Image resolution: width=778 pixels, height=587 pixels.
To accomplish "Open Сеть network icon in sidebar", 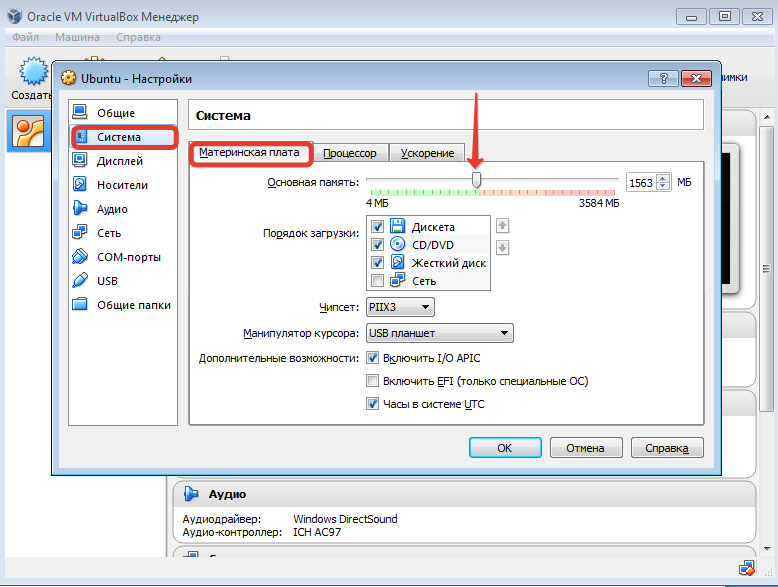I will [80, 232].
